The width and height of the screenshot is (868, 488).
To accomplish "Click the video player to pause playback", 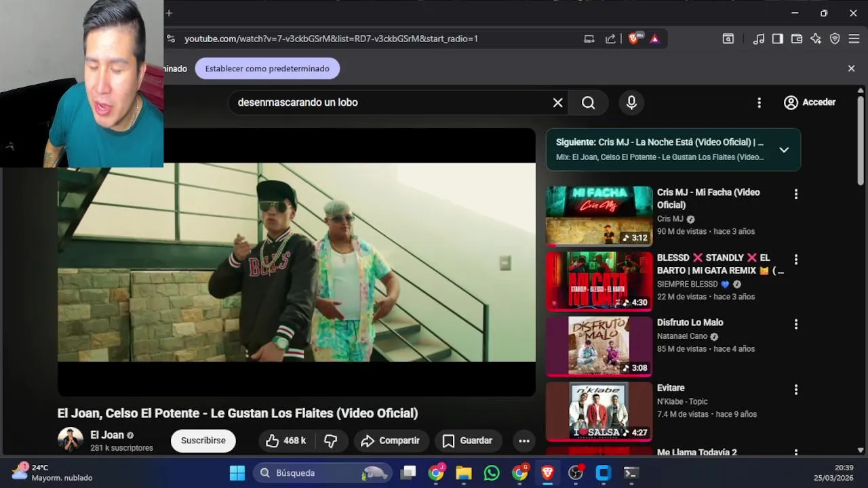I will pos(296,262).
